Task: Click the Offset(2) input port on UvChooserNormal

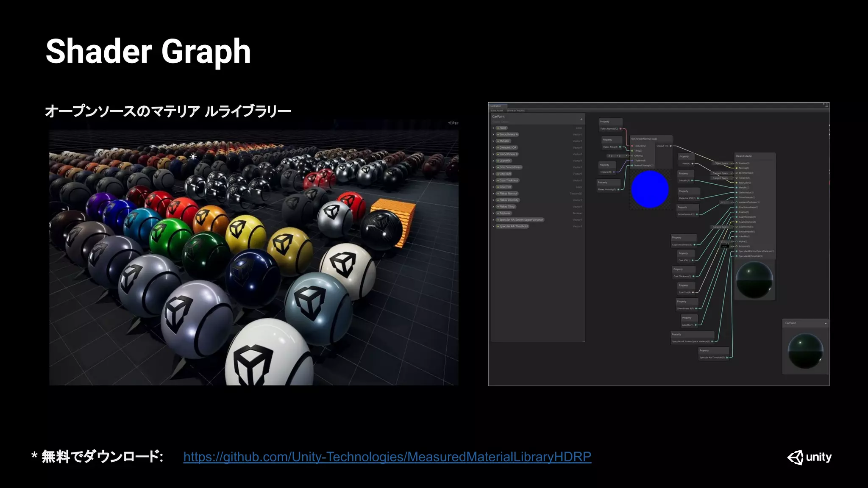Action: click(632, 155)
